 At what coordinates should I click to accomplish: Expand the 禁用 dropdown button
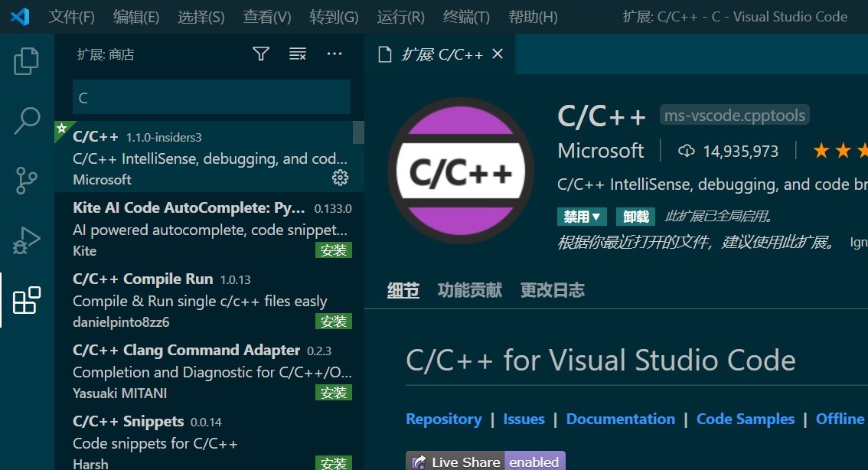[x=582, y=217]
